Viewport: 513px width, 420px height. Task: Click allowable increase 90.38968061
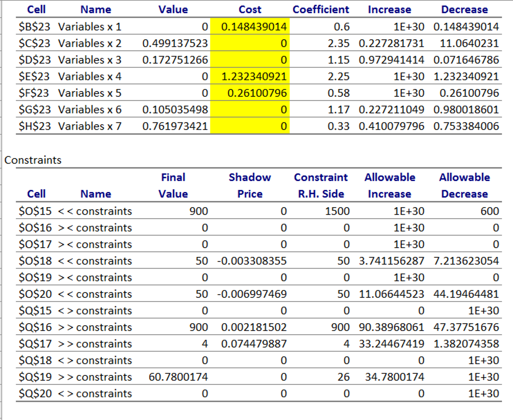click(x=391, y=327)
